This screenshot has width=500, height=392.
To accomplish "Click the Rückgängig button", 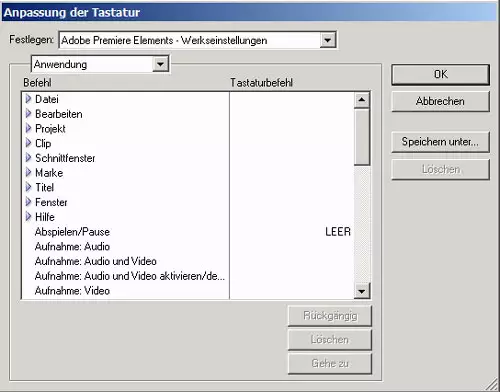I will [x=330, y=316].
